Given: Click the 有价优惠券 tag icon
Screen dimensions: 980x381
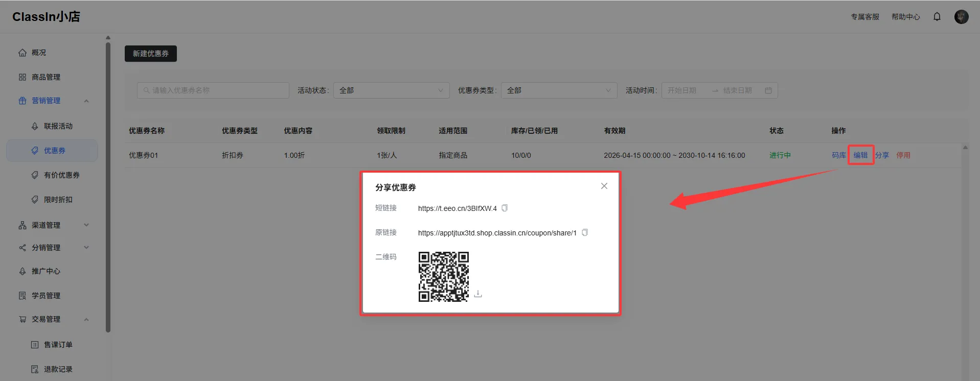Looking at the screenshot, I should [35, 175].
